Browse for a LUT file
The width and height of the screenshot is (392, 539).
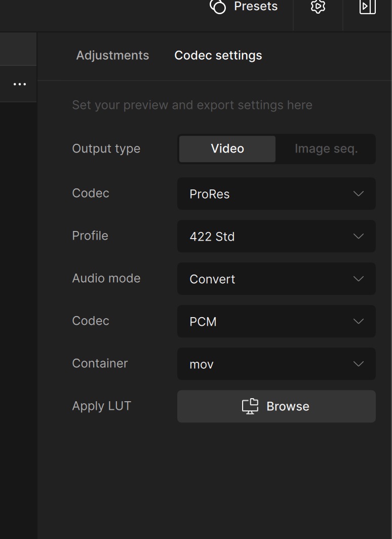tap(276, 406)
